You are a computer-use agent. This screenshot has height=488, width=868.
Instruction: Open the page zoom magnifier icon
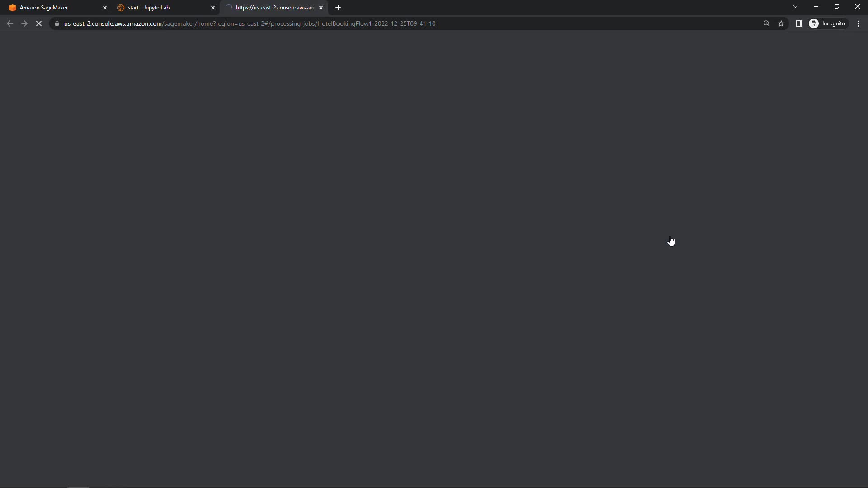(766, 23)
